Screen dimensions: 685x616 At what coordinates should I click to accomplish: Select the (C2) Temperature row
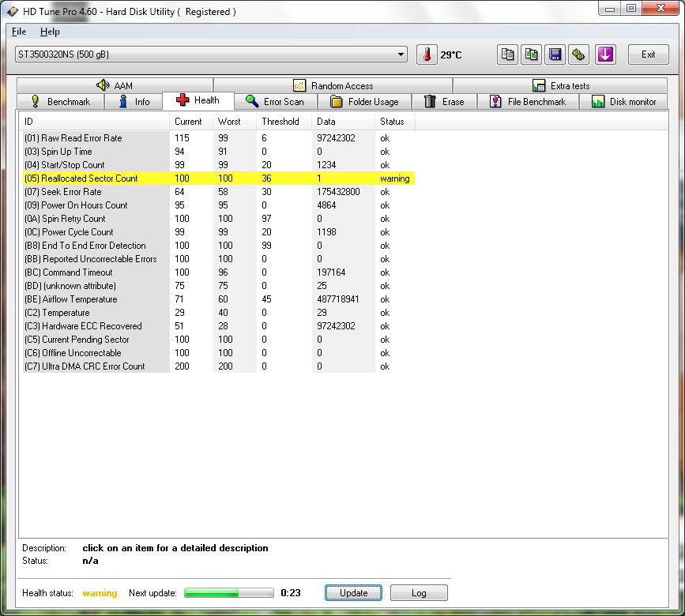tap(218, 313)
